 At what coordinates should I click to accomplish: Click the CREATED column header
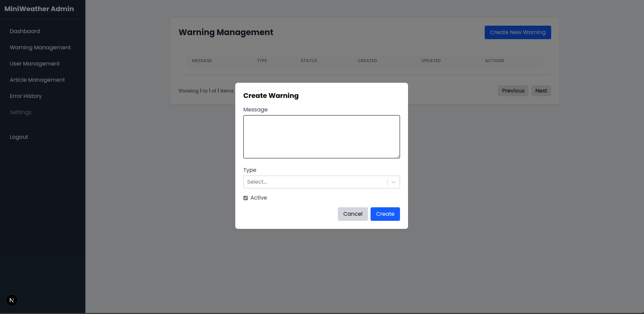(367, 61)
